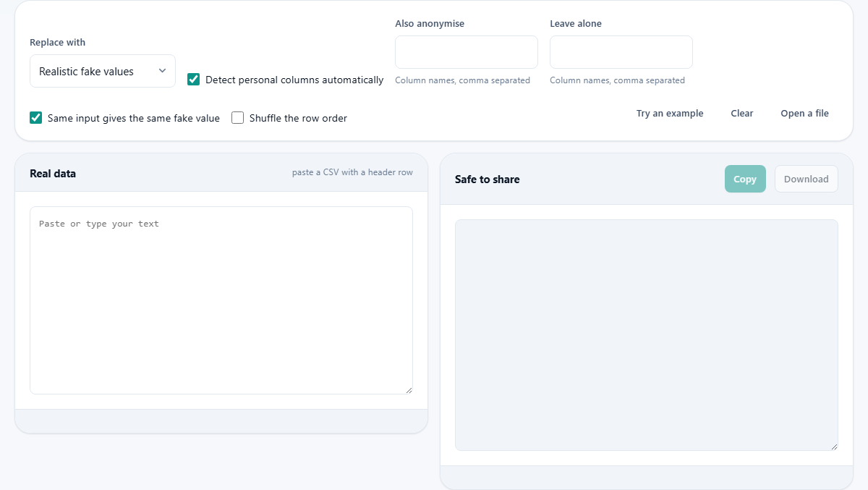Click the 'Real data' panel heading
Viewport: 868px width, 490px height.
(x=53, y=173)
